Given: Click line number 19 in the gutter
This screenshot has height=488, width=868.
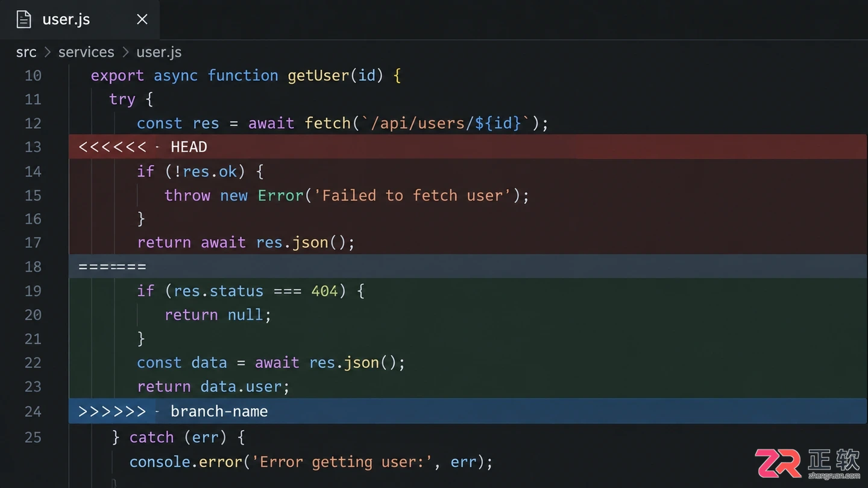Looking at the screenshot, I should tap(33, 291).
